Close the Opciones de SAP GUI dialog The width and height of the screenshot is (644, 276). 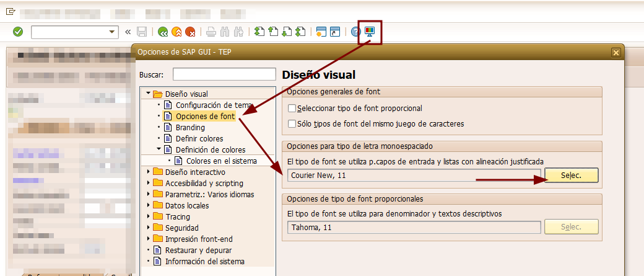coord(616,52)
